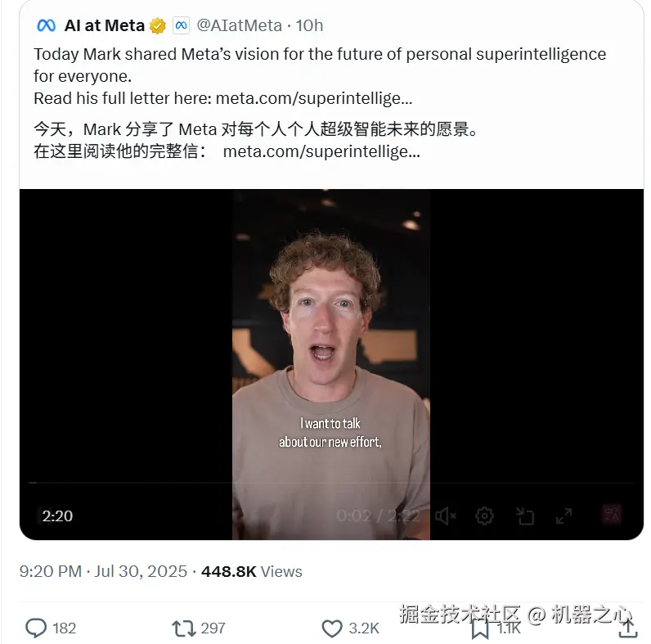Click the Meta affiliate badge beside the name
The height and width of the screenshot is (644, 651).
181,25
